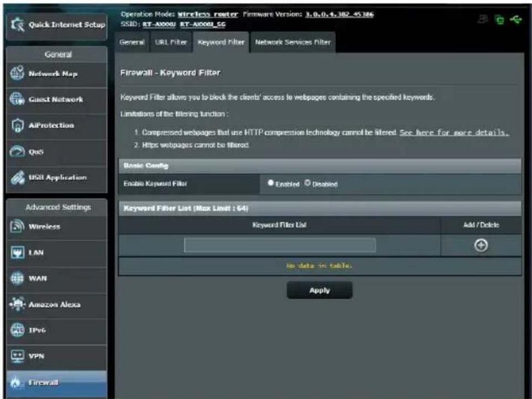Focus the keyword filter input field
Viewport: 532px width, 399px height.
(x=280, y=245)
